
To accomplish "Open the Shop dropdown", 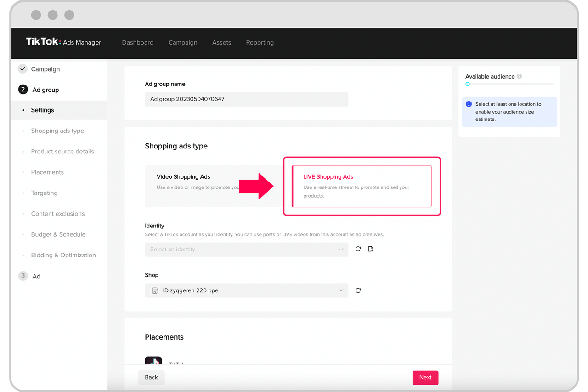I will click(x=246, y=290).
